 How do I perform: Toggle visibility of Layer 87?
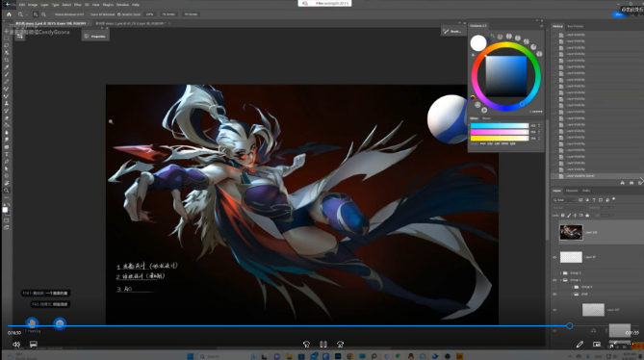coord(554,257)
